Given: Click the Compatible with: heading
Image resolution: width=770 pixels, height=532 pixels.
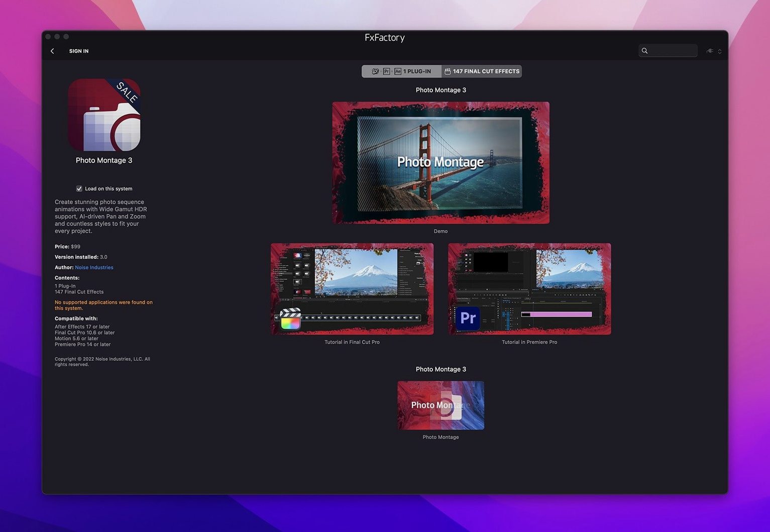Looking at the screenshot, I should [x=76, y=318].
